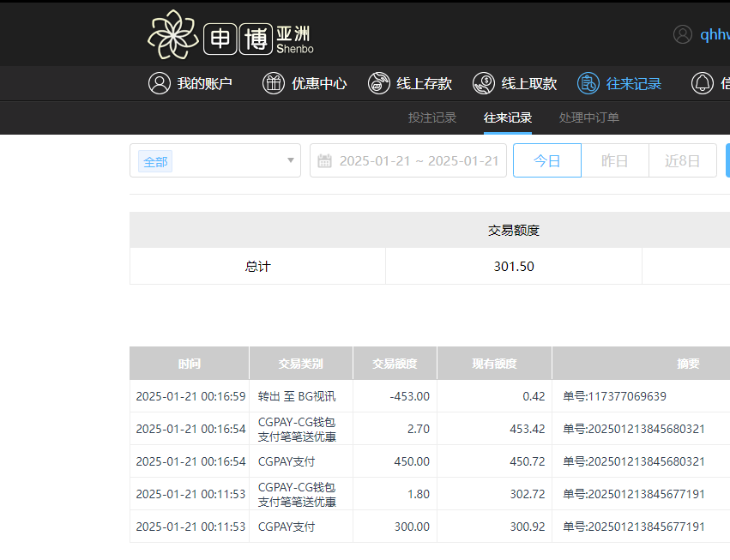Open the 处理中订单 tab
The height and width of the screenshot is (560, 730).
pyautogui.click(x=588, y=117)
